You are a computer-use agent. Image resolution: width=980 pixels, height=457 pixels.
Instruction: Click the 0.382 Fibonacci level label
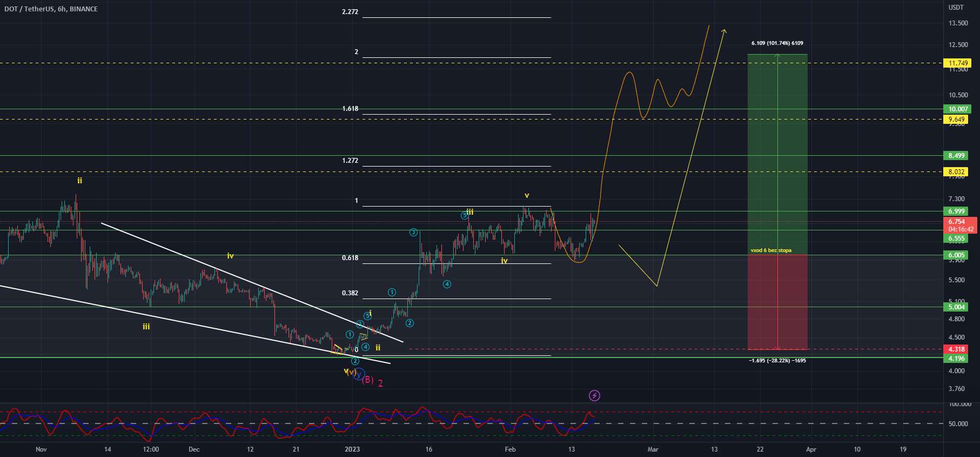(x=350, y=293)
